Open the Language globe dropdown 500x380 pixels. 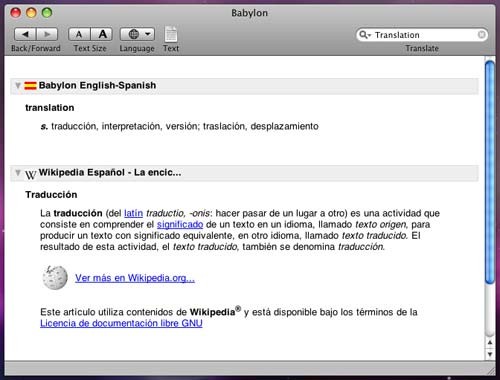137,34
